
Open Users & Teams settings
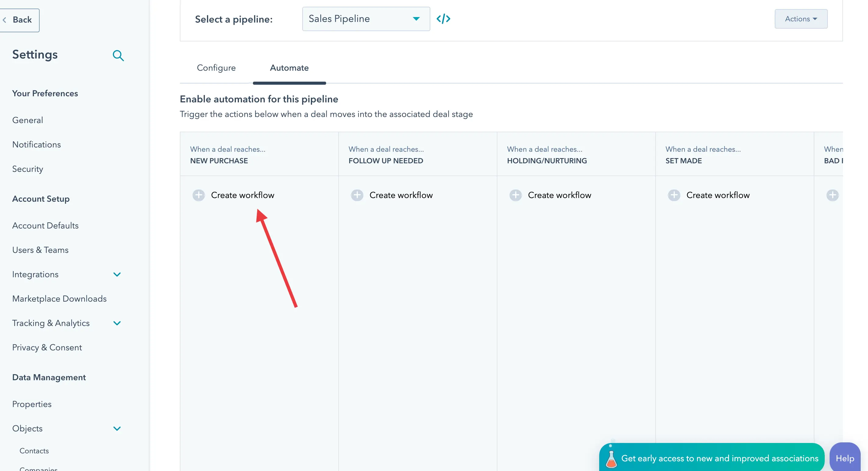40,250
